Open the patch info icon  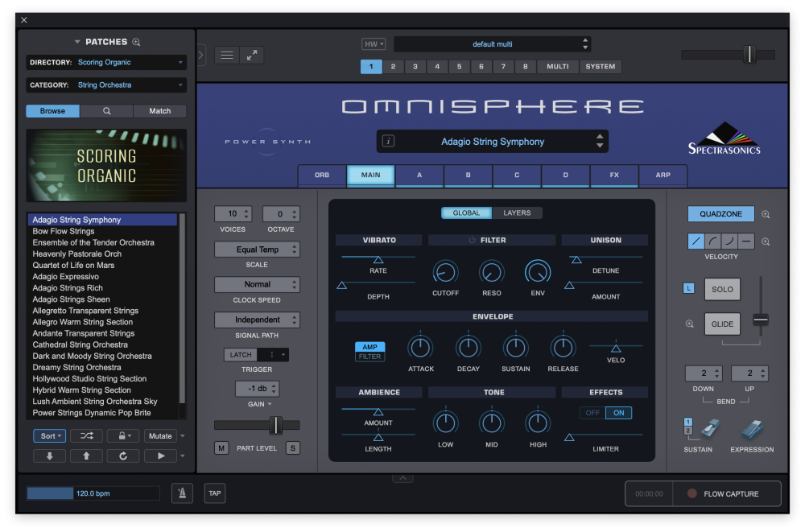389,141
